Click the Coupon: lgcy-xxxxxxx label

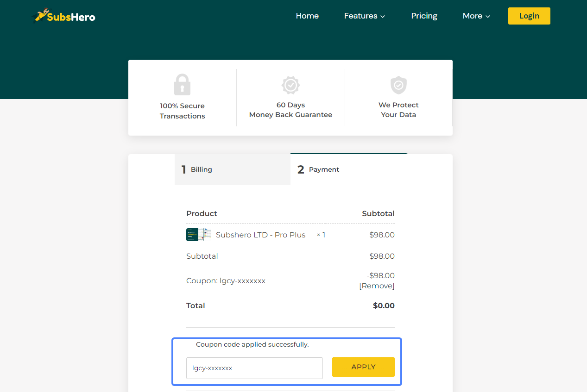tap(226, 280)
